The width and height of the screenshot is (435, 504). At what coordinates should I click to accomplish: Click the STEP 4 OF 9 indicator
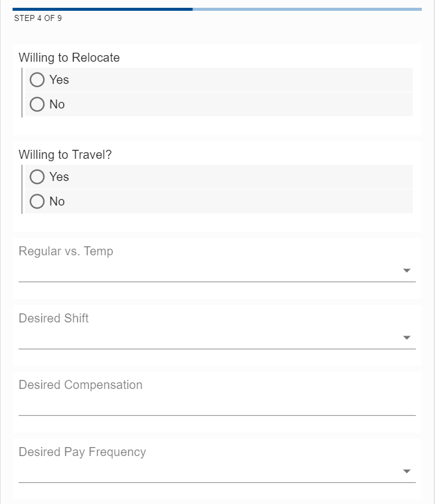(38, 19)
